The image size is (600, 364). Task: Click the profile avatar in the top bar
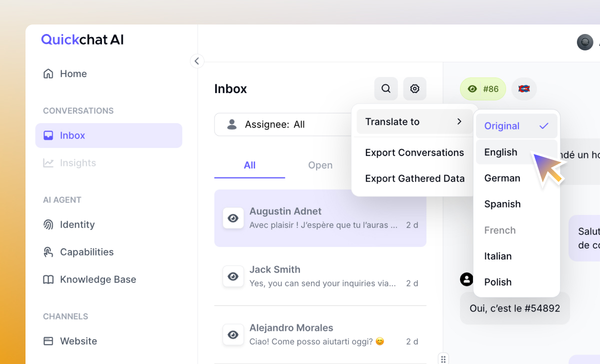point(585,42)
